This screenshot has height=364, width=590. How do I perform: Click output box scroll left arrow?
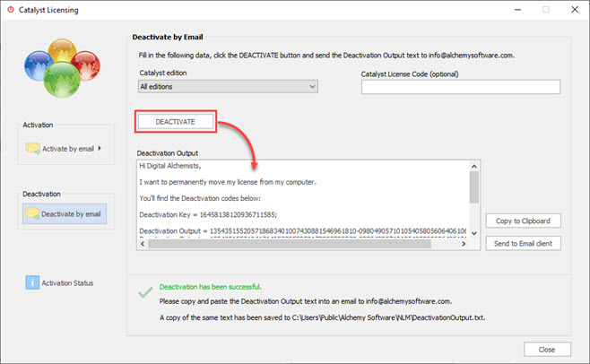pyautogui.click(x=143, y=244)
